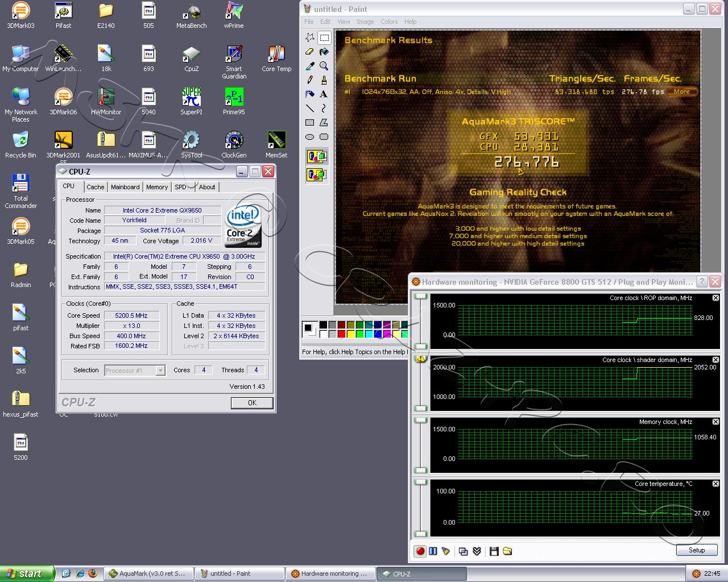Image resolution: width=728 pixels, height=582 pixels.
Task: Open the About tab in CPU-Z
Action: coord(207,187)
